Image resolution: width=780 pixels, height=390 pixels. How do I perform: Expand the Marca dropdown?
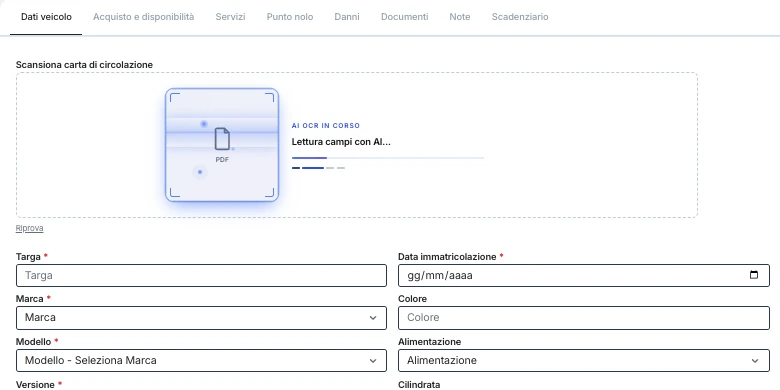[x=201, y=318]
